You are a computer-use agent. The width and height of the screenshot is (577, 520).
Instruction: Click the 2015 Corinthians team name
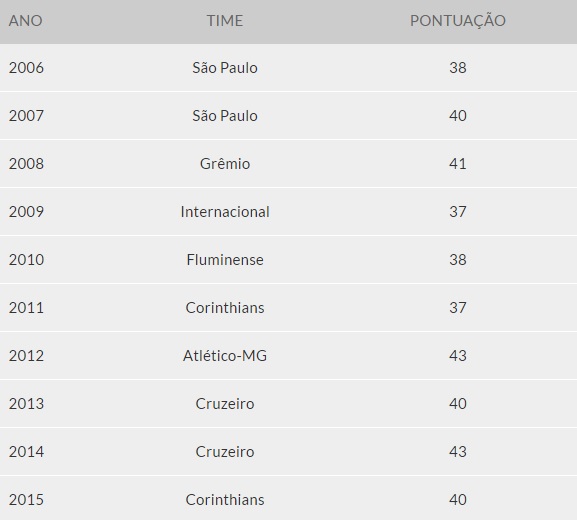[225, 500]
